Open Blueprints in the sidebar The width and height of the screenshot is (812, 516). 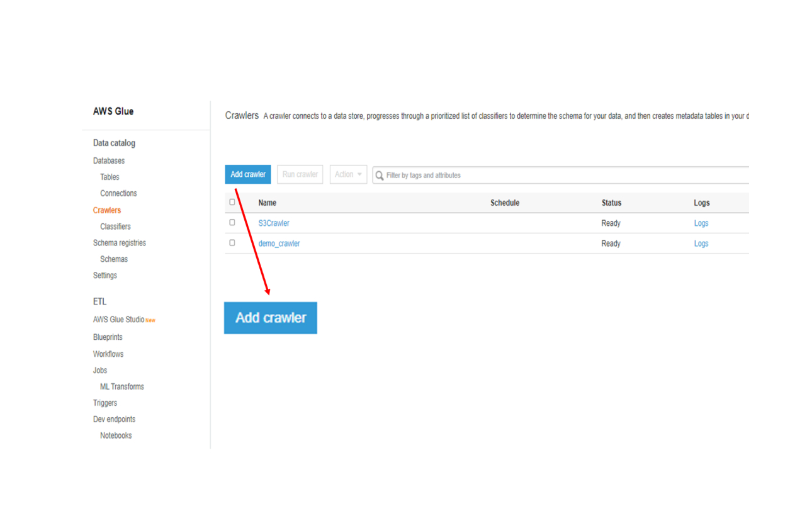108,337
